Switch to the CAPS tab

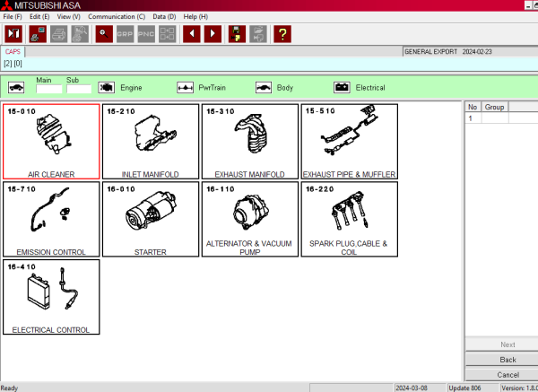coord(13,51)
